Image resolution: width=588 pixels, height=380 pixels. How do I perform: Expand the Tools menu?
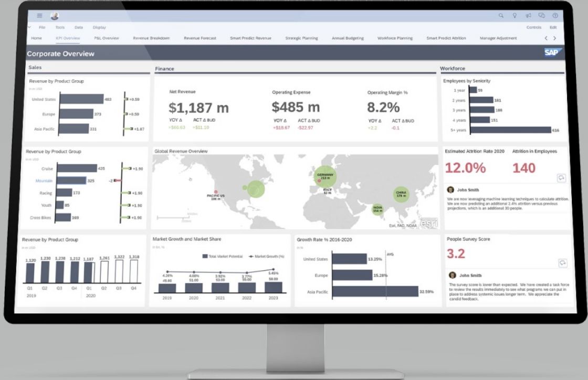[x=60, y=27]
